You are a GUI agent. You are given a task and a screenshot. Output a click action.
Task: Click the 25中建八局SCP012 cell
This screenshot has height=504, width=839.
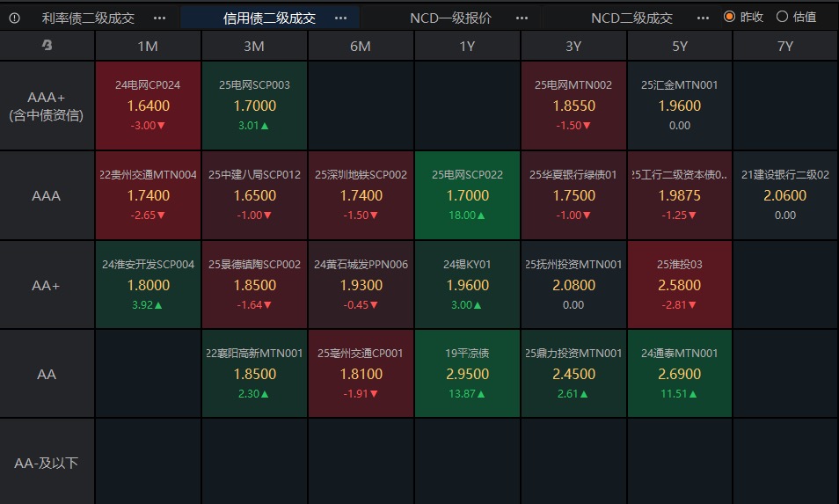pos(255,195)
